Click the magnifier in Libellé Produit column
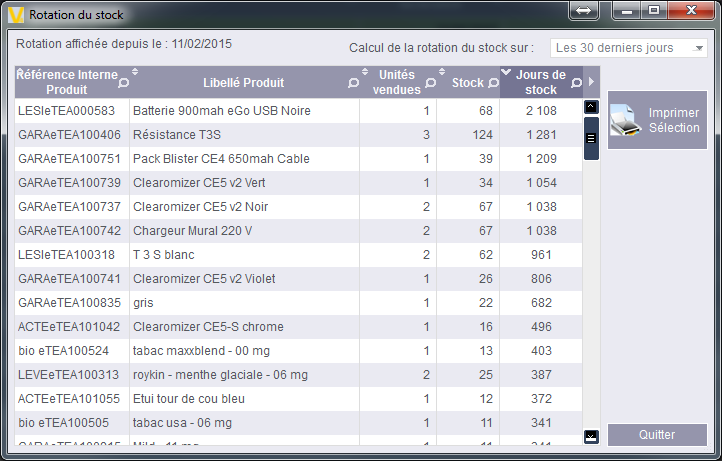Image resolution: width=722 pixels, height=461 pixels. [x=353, y=83]
